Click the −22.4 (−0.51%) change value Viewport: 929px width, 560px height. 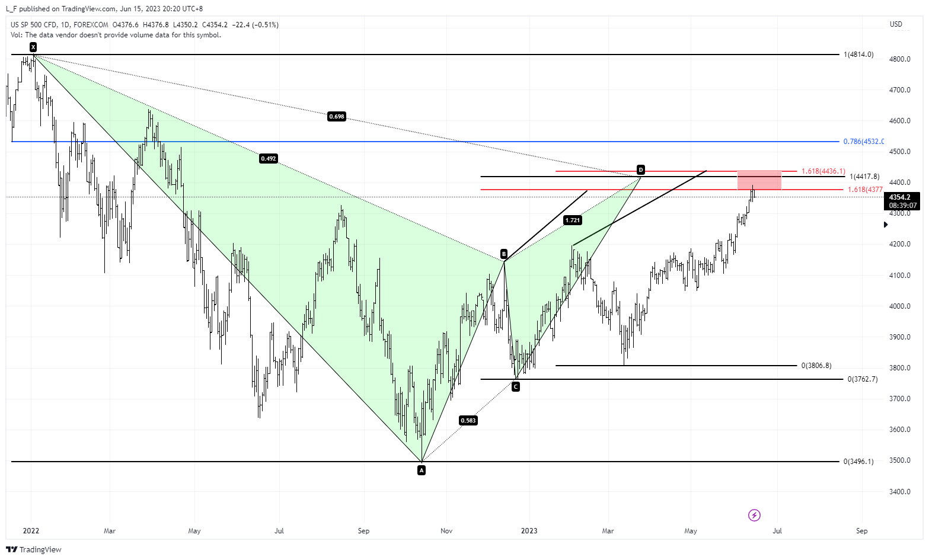tap(255, 25)
